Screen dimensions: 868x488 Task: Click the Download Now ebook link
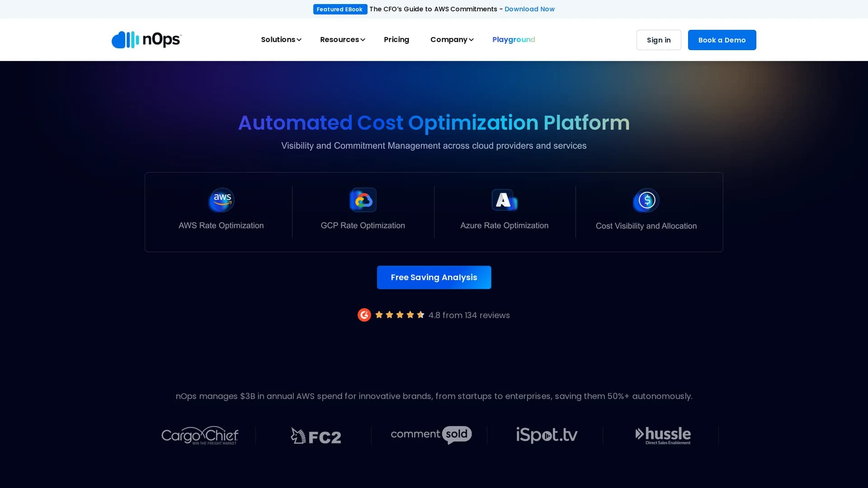(529, 9)
